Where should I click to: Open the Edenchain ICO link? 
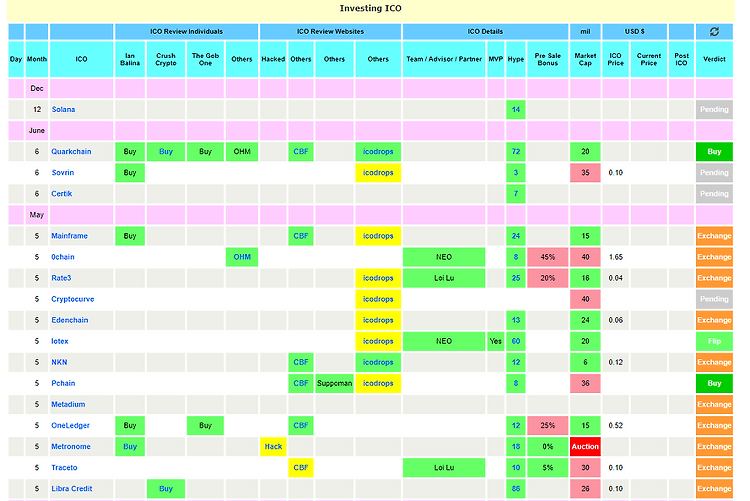tap(70, 320)
